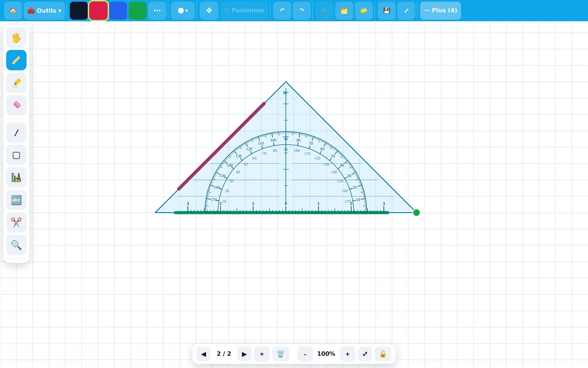Redo the last undone action
Viewport: 588px width, 368px height.
tap(302, 11)
